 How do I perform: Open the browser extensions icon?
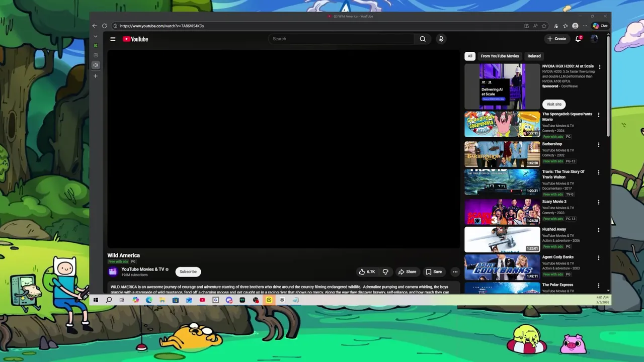[556, 26]
